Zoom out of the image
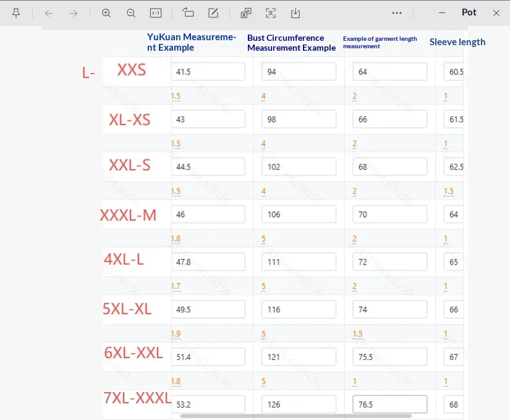The image size is (510, 420). (x=131, y=13)
